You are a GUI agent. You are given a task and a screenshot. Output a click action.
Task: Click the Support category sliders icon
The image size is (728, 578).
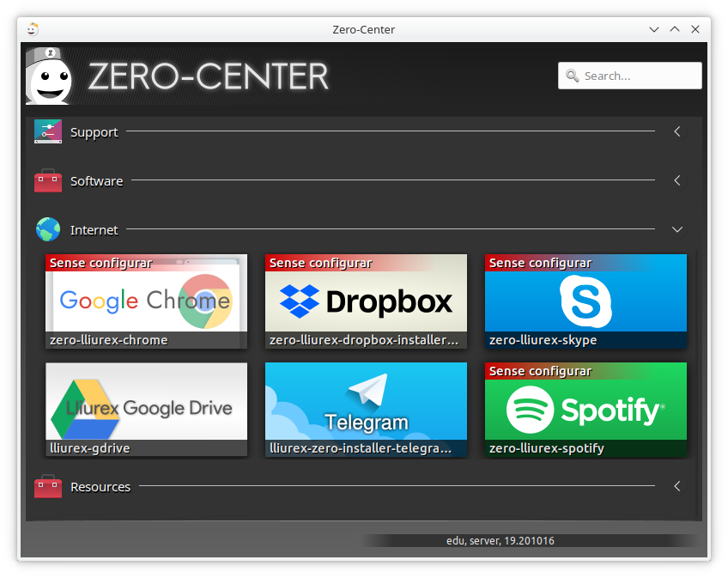click(48, 131)
